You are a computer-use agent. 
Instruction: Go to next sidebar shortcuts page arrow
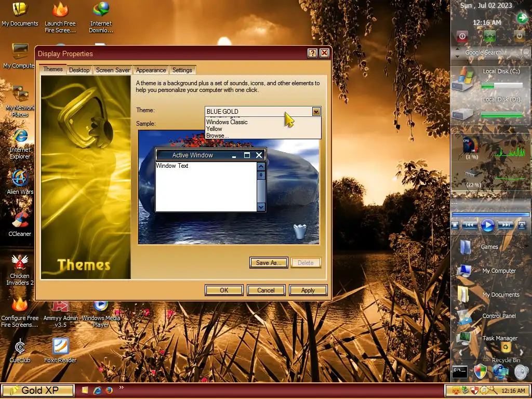pyautogui.click(x=522, y=353)
